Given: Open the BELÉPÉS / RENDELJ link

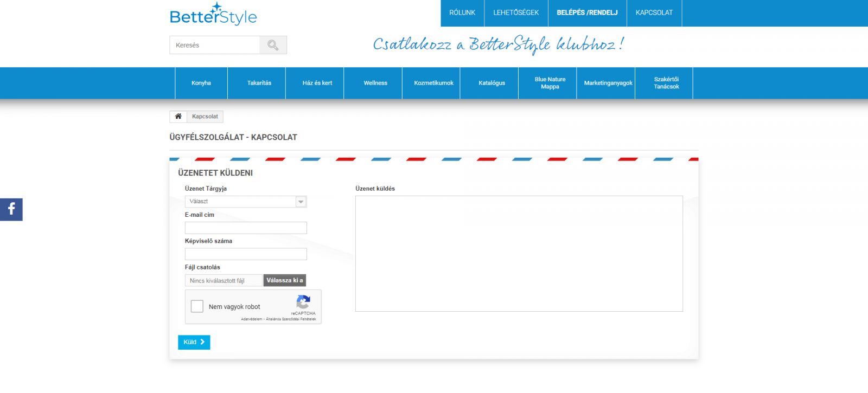Looking at the screenshot, I should [x=587, y=12].
